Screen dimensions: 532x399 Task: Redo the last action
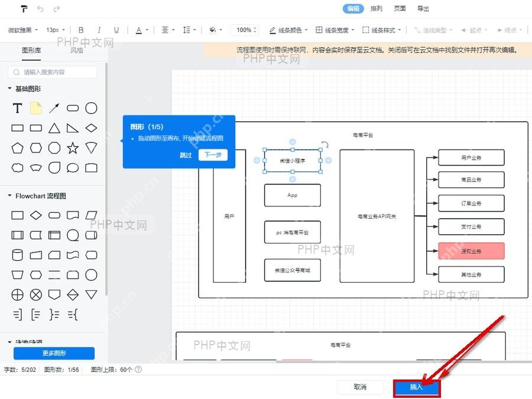click(x=57, y=9)
